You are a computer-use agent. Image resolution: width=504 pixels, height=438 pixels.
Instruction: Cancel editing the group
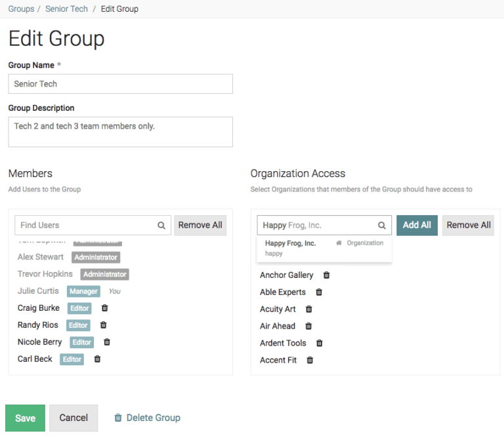click(73, 418)
